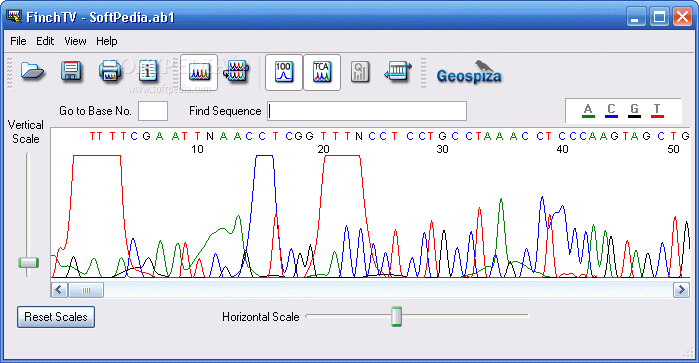
Task: Click base position number 20
Action: [x=323, y=149]
